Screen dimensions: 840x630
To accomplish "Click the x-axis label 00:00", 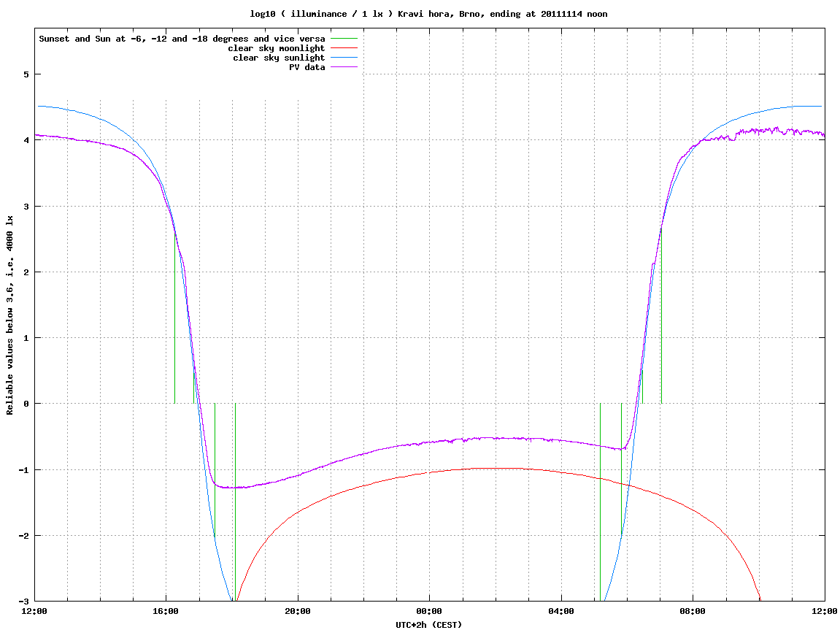I will click(430, 611).
